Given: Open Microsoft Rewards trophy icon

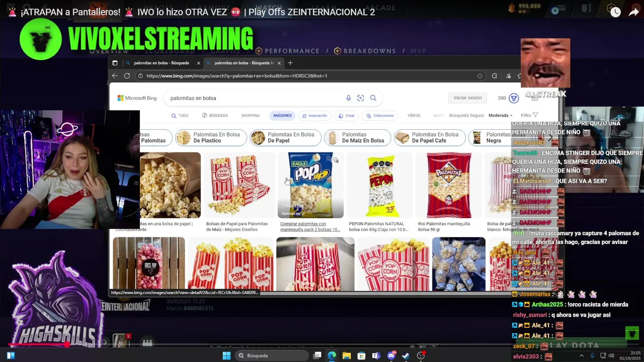Looking at the screenshot, I should coord(514,98).
